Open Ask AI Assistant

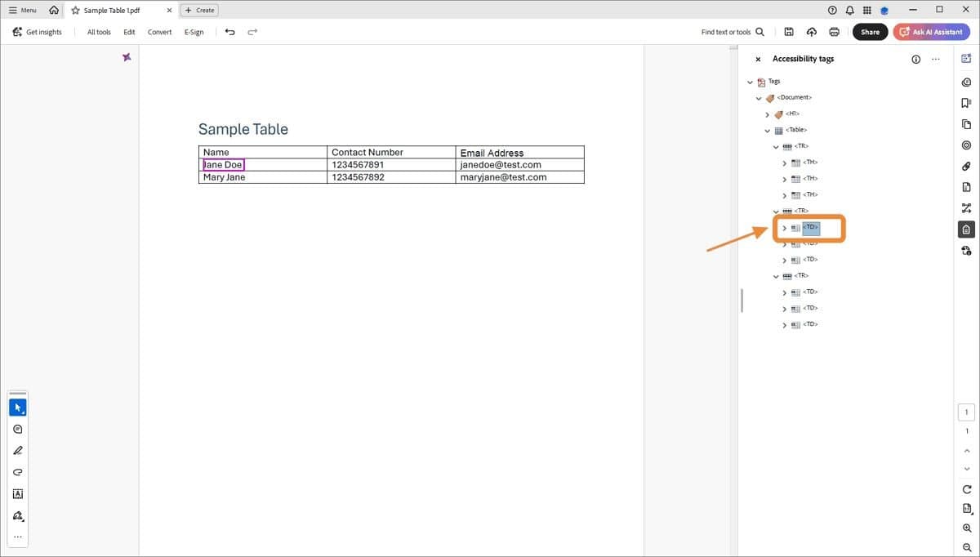(931, 31)
